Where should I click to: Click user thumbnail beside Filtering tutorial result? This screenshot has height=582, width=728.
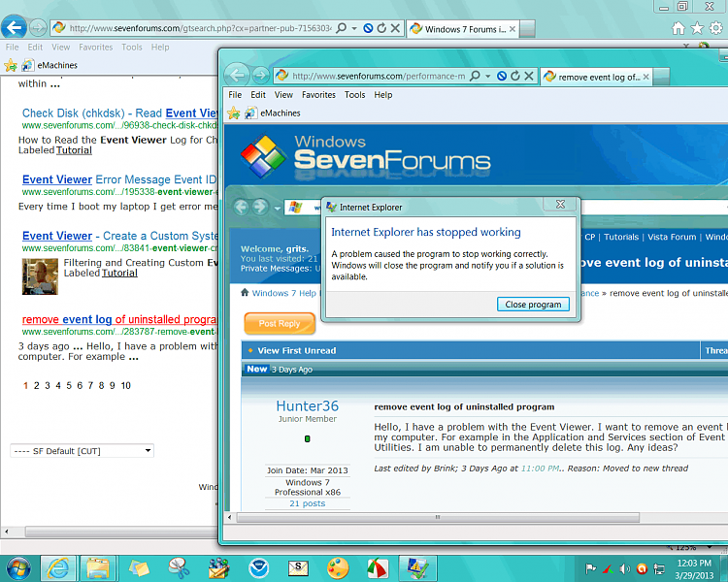tap(40, 276)
